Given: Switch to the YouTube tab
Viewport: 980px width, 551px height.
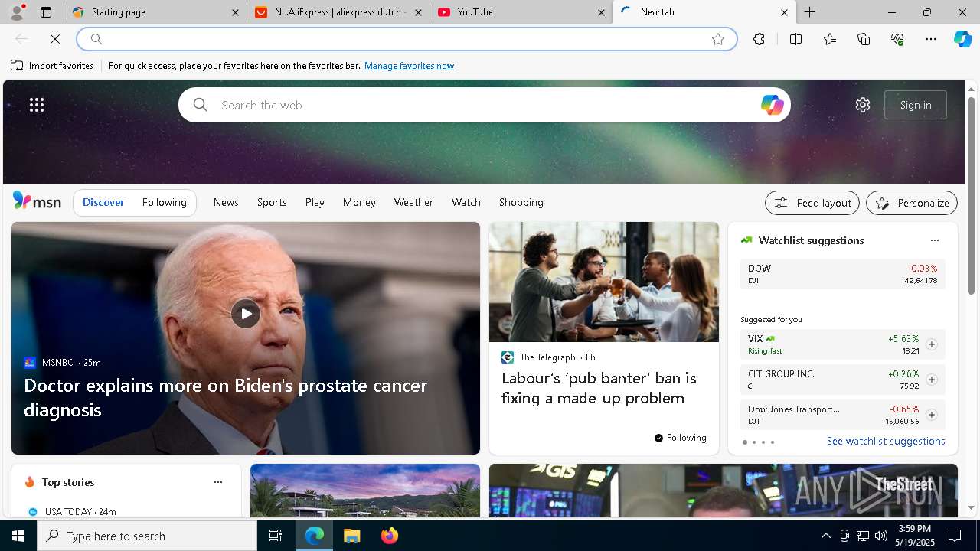Looking at the screenshot, I should [521, 12].
